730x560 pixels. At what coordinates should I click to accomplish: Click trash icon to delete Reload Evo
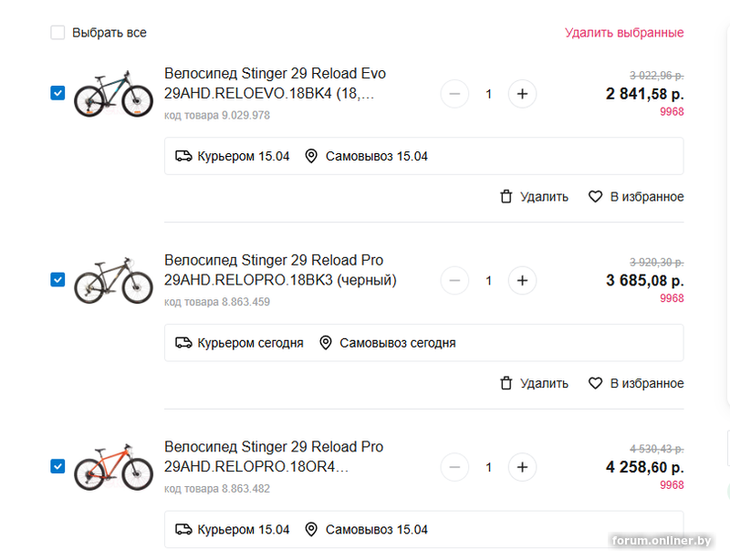(506, 196)
